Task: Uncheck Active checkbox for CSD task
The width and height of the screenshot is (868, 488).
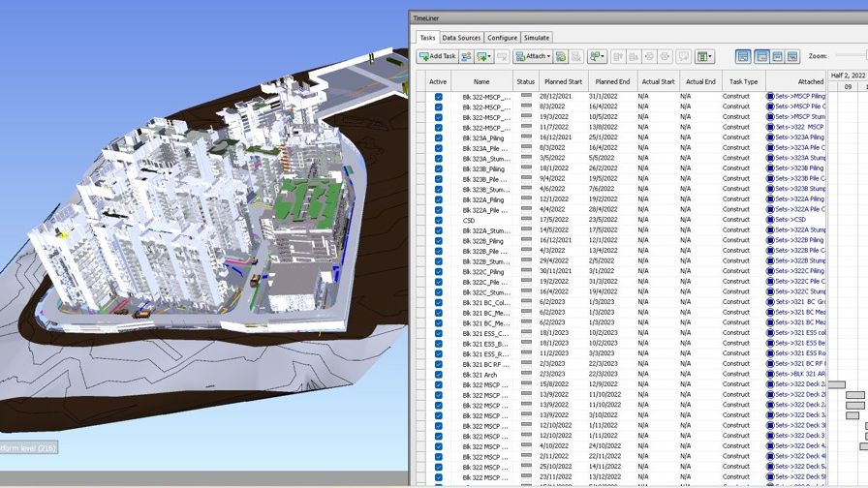Action: pos(439,220)
